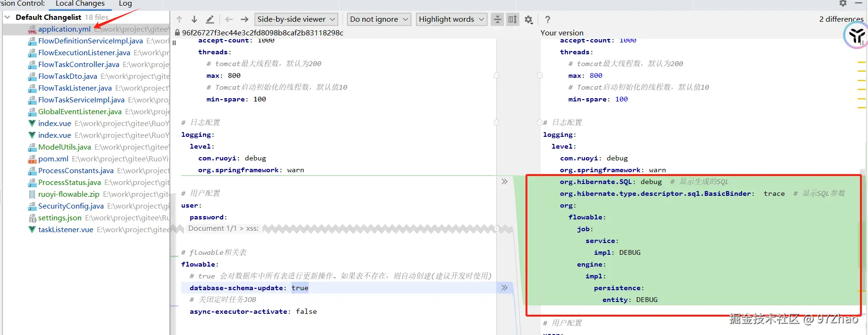The image size is (868, 335).
Task: Click 'max: 800' in right pane
Action: [x=585, y=75]
